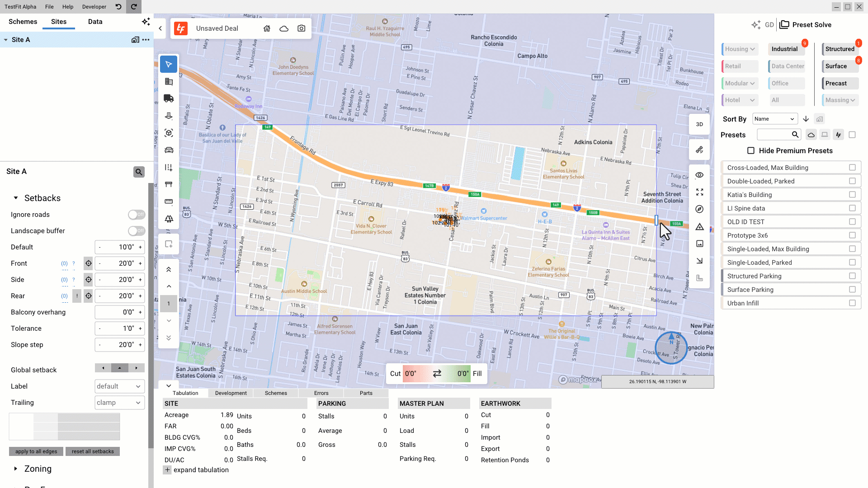Open the Developer menu
Viewport: 868px width, 488px height.
94,7
